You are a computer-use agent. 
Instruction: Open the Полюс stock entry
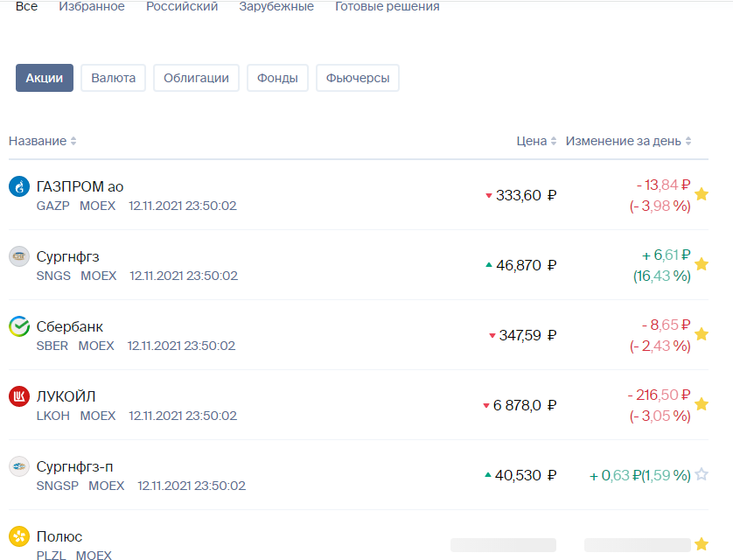pos(59,536)
